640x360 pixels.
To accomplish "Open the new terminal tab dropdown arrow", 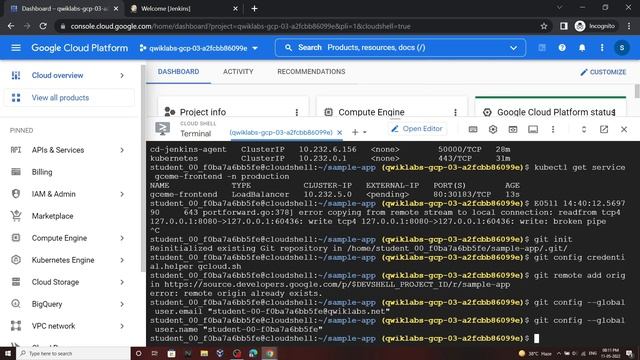I will 365,132.
